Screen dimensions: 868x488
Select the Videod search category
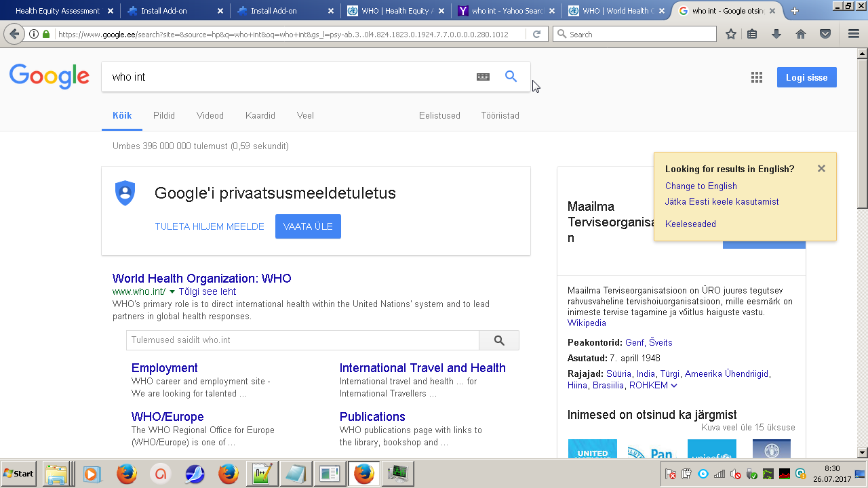(x=210, y=116)
